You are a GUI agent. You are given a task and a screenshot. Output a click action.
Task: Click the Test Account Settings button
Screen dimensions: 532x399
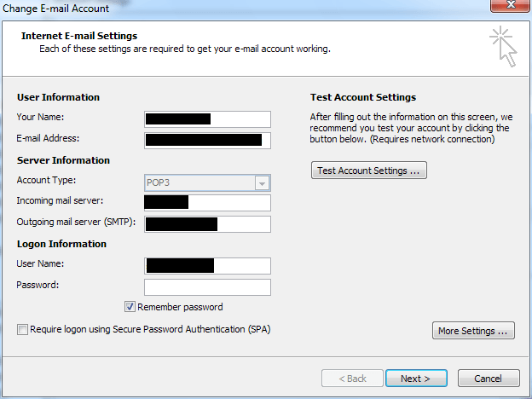point(368,171)
